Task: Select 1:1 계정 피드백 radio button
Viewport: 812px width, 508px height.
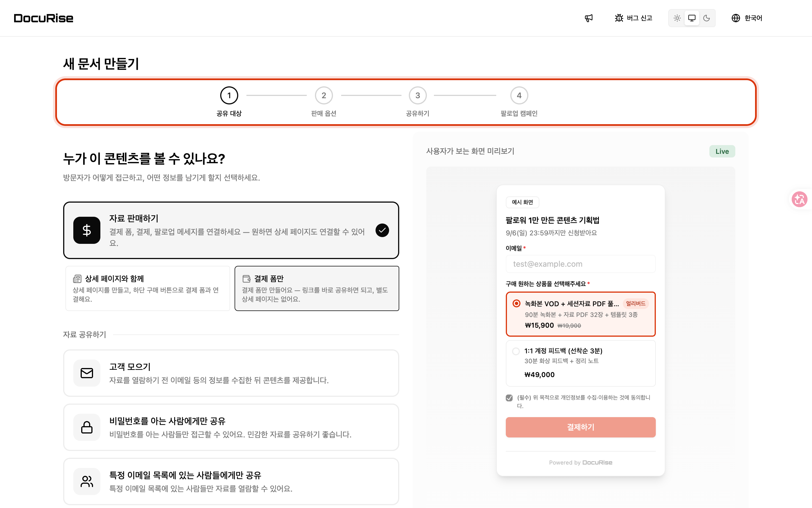Action: click(516, 351)
